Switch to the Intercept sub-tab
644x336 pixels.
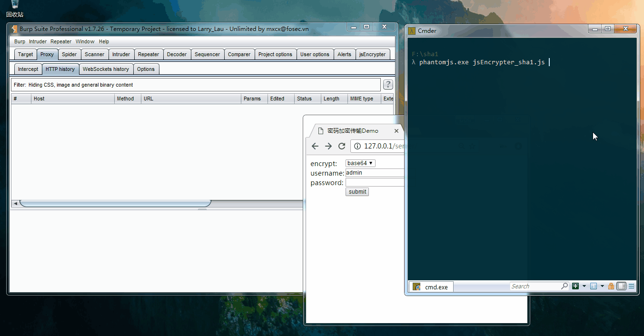pyautogui.click(x=28, y=69)
